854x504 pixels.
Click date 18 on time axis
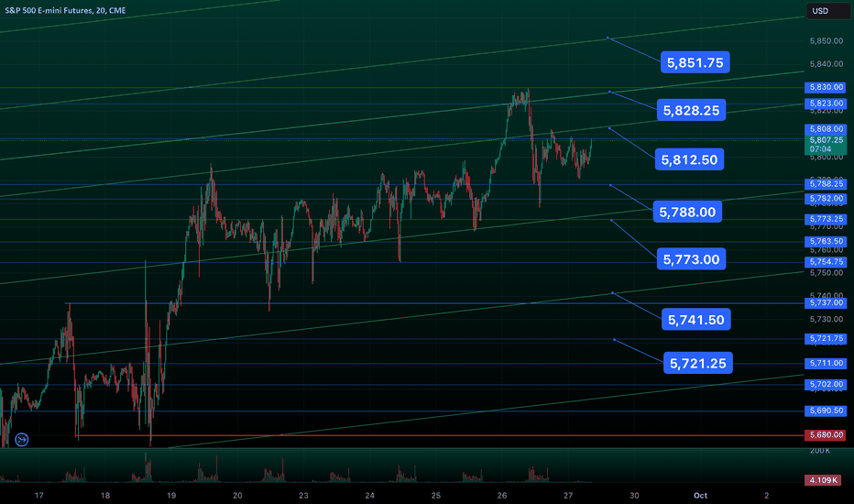point(105,495)
